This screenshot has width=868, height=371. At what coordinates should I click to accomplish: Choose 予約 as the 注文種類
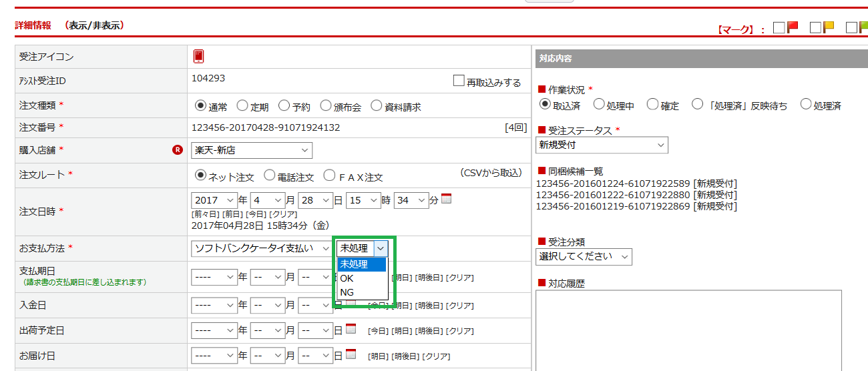pyautogui.click(x=284, y=105)
